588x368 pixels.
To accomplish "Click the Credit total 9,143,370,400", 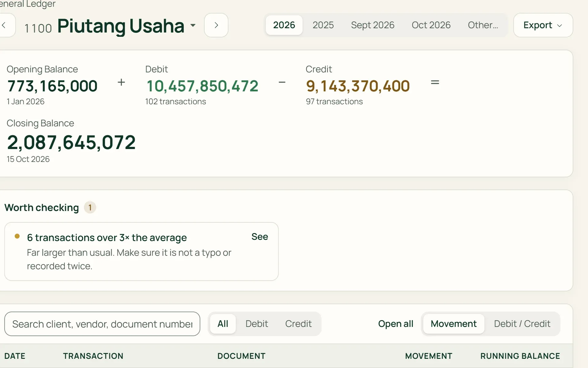I will (358, 86).
